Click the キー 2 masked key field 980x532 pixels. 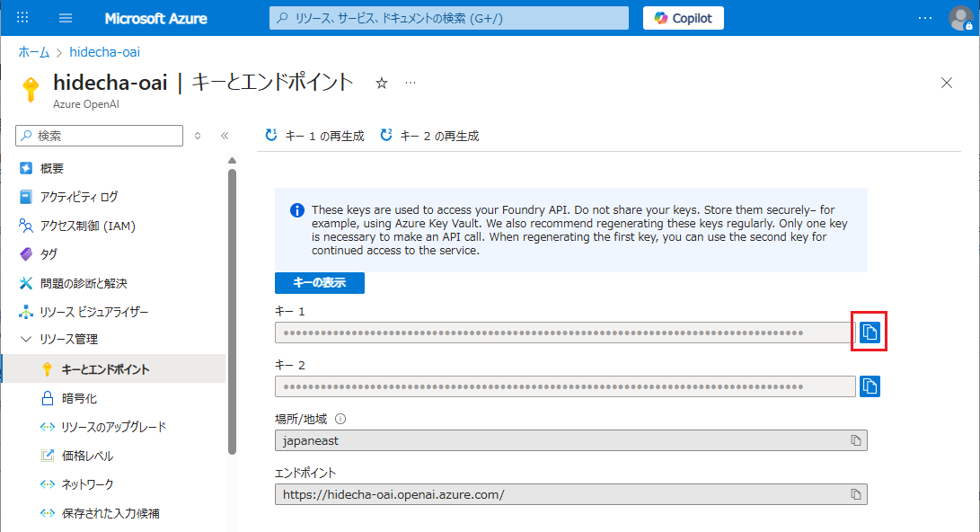pyautogui.click(x=564, y=386)
